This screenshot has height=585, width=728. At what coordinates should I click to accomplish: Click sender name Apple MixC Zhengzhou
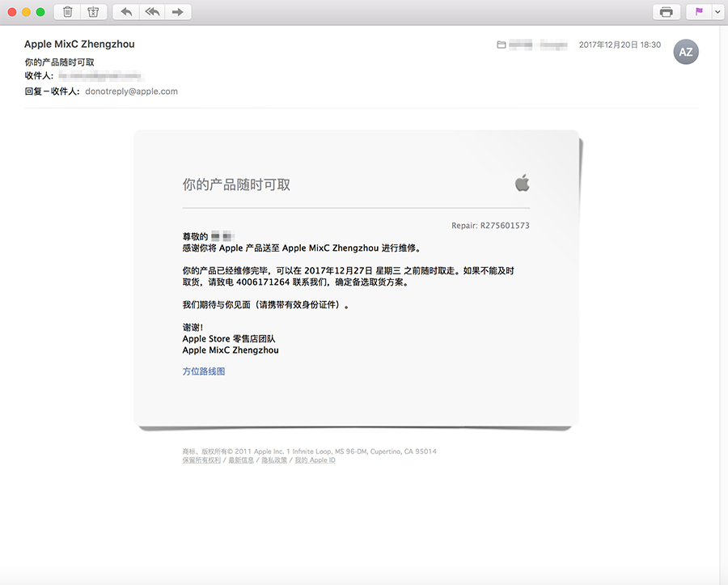click(79, 45)
